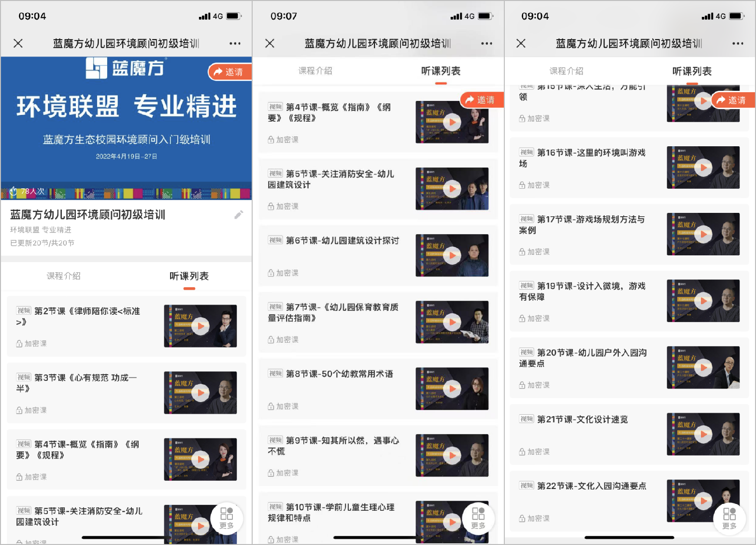Click 加密课 lock label under 第17节课

coord(534,252)
